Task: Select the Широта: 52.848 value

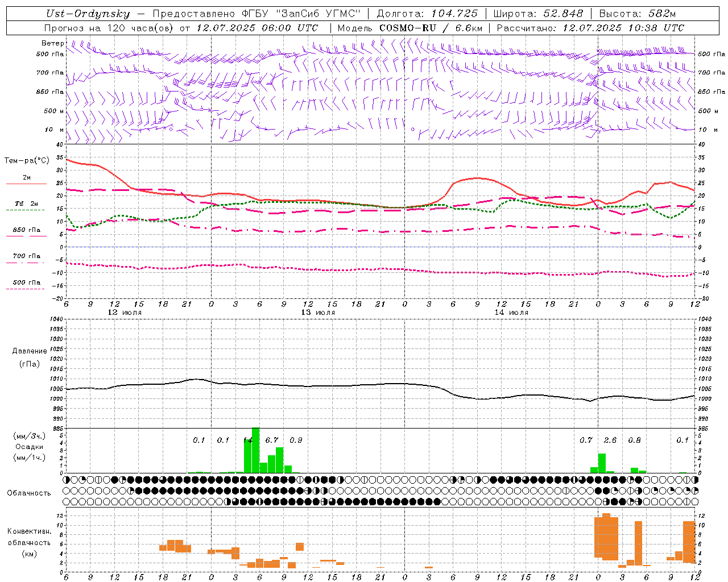Action: pyautogui.click(x=538, y=14)
